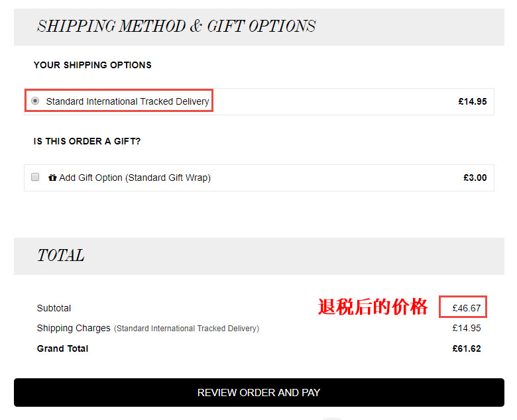Click the gift box icon

click(52, 178)
